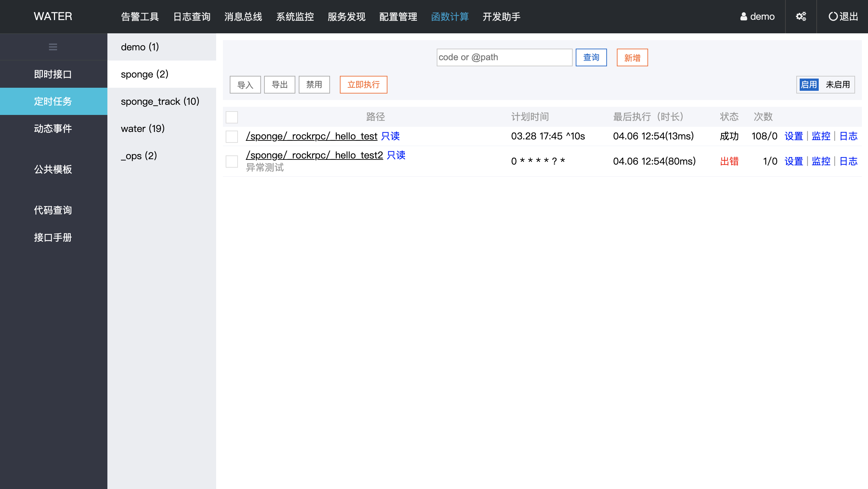Select 定时任务 in the sidebar

[54, 101]
